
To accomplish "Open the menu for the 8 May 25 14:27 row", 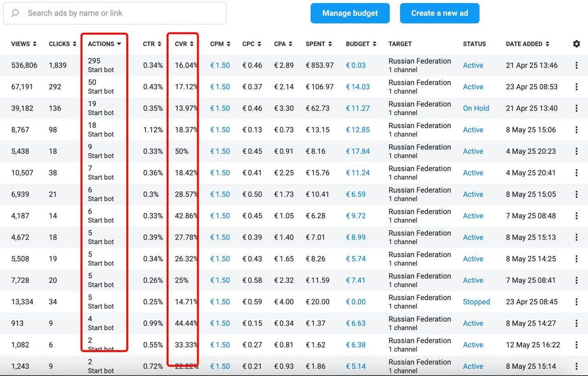I will point(577,324).
